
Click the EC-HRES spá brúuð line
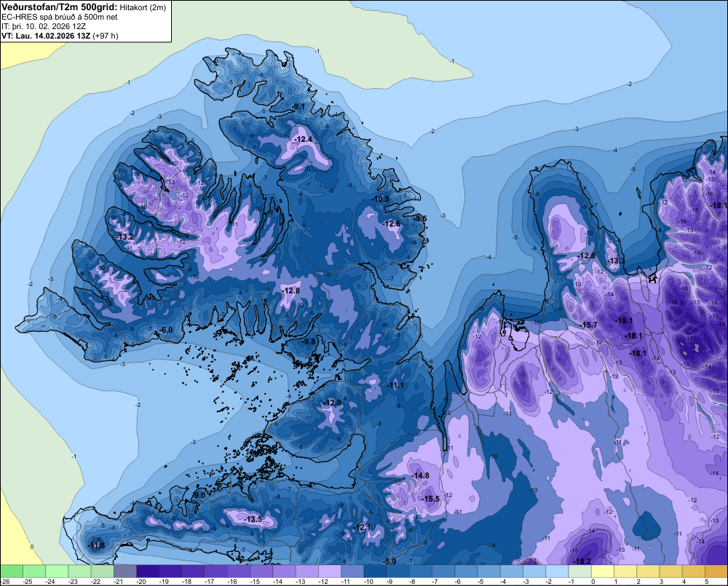tap(60, 17)
